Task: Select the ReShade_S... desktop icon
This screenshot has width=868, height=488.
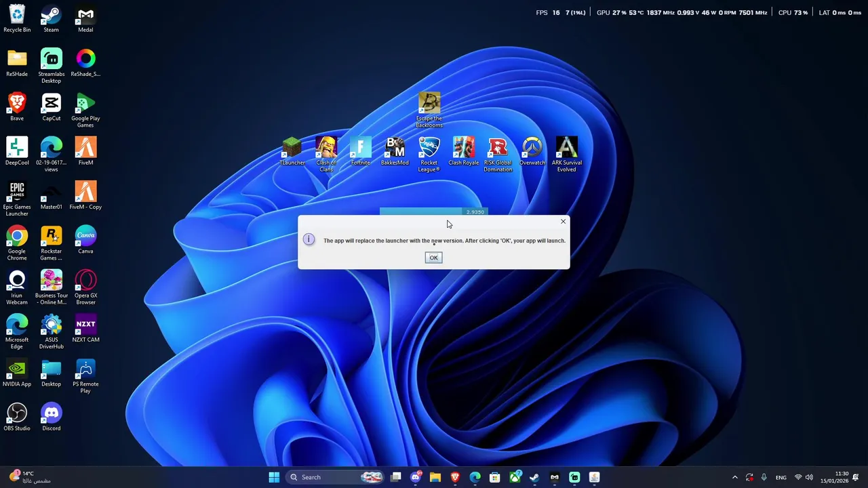Action: [85, 63]
